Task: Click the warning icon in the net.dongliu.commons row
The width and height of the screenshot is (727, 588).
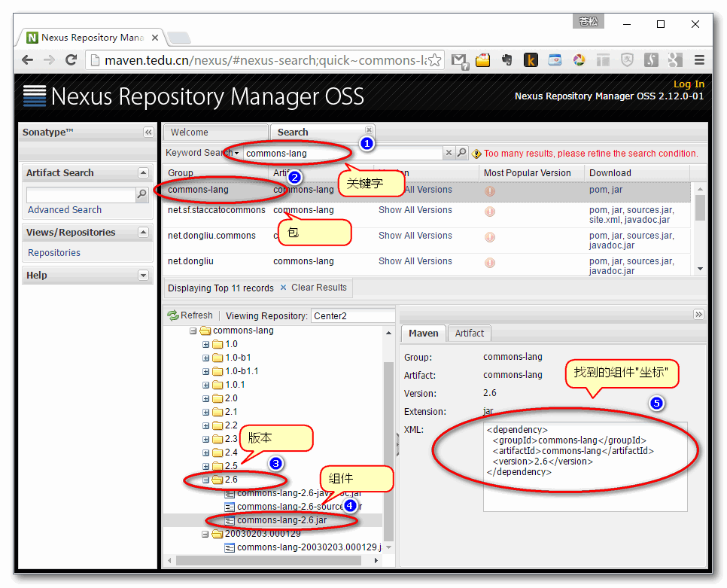Action: click(x=490, y=237)
